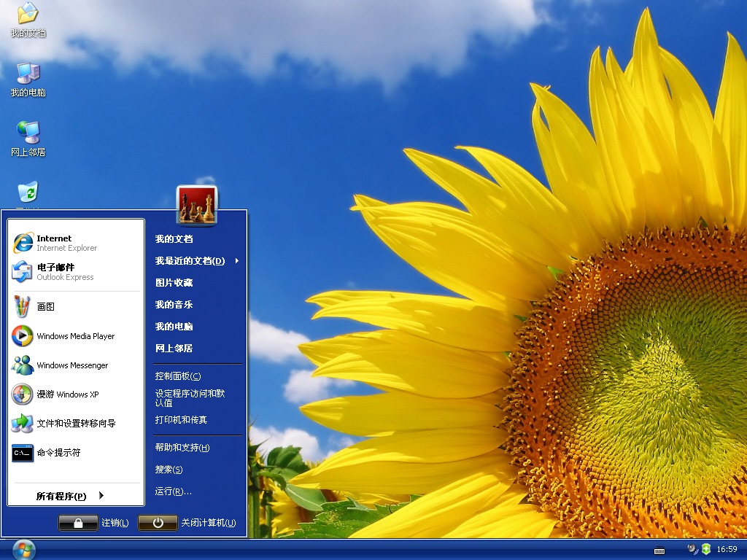
Task: Click the user account chess picture
Action: point(197,206)
